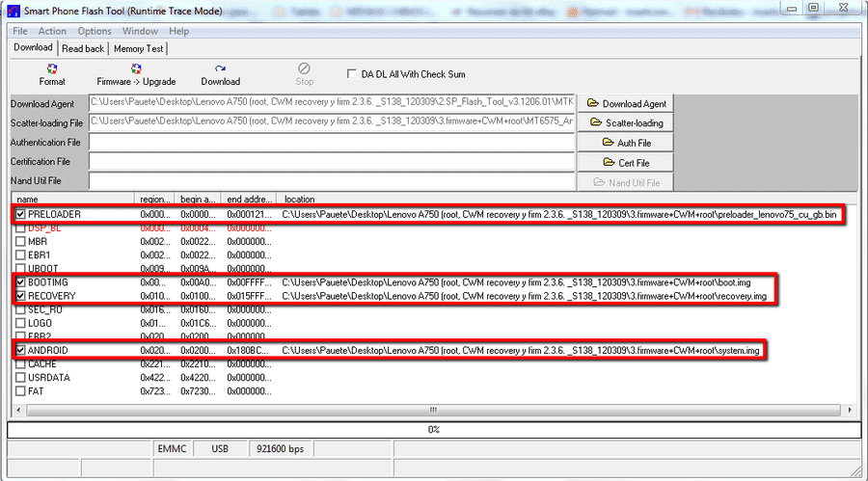Sort by the name column header
The width and height of the screenshot is (868, 481).
(73, 199)
